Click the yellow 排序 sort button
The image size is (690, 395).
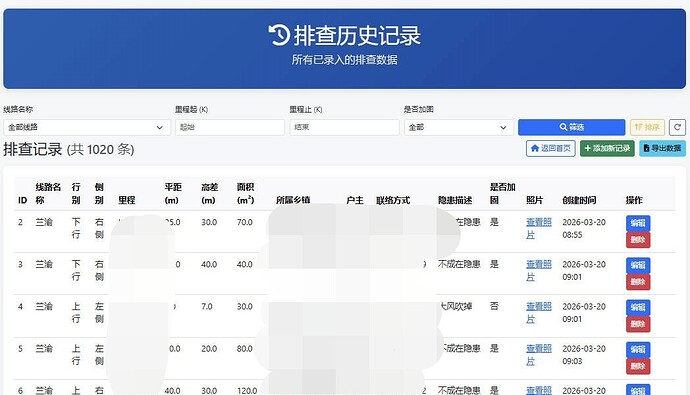pyautogui.click(x=647, y=127)
